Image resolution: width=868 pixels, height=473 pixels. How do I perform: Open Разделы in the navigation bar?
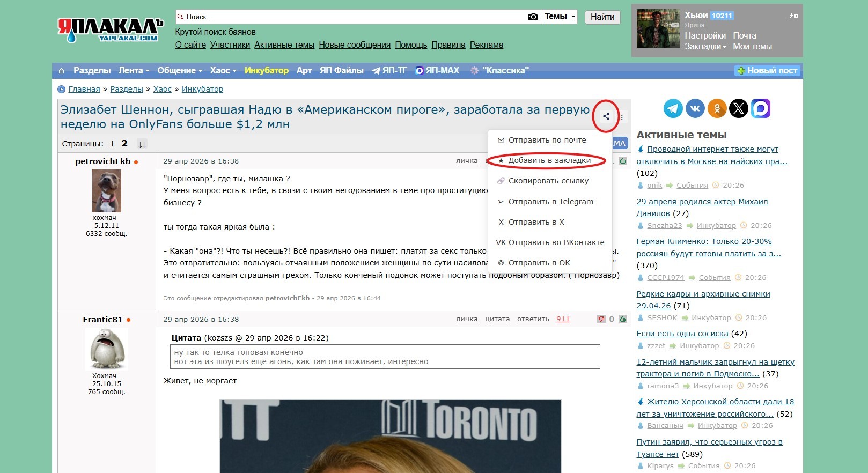92,71
